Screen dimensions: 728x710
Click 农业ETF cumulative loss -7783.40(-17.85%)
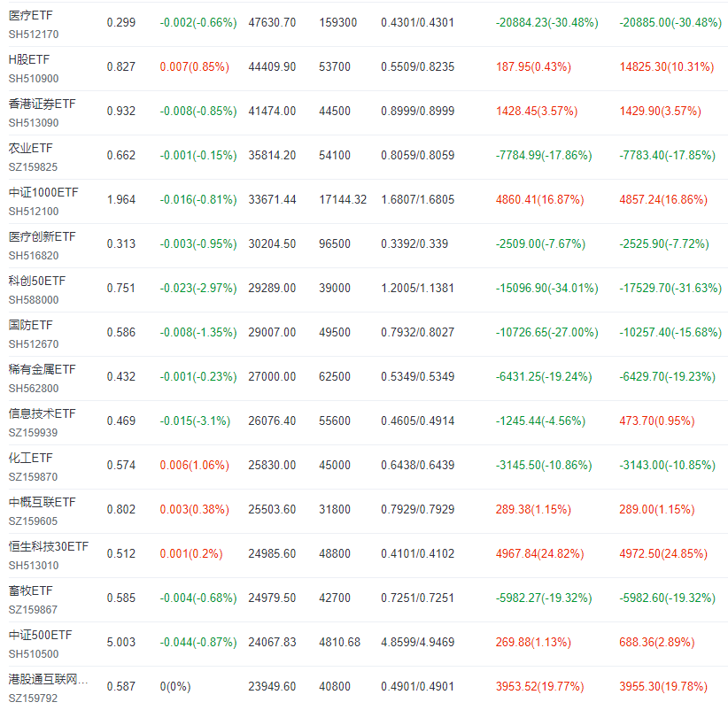(x=667, y=156)
